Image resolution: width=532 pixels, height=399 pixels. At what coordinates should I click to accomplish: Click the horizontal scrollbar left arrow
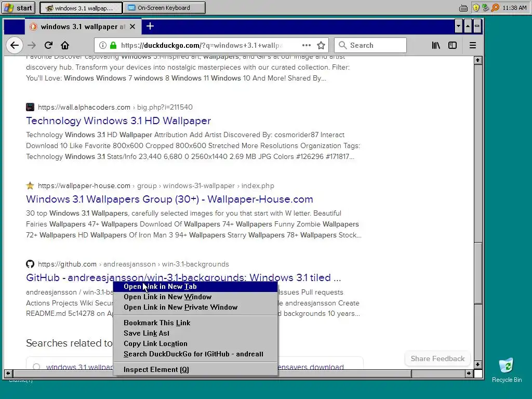click(8, 374)
